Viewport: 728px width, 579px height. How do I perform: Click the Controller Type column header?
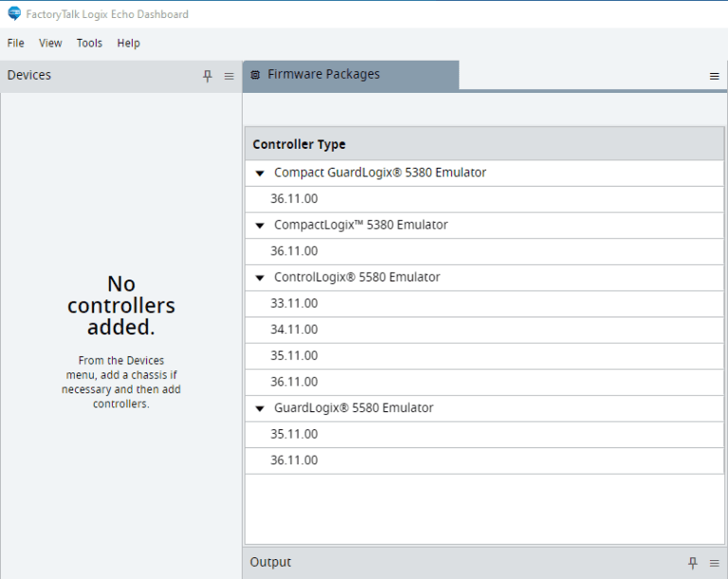(x=484, y=144)
